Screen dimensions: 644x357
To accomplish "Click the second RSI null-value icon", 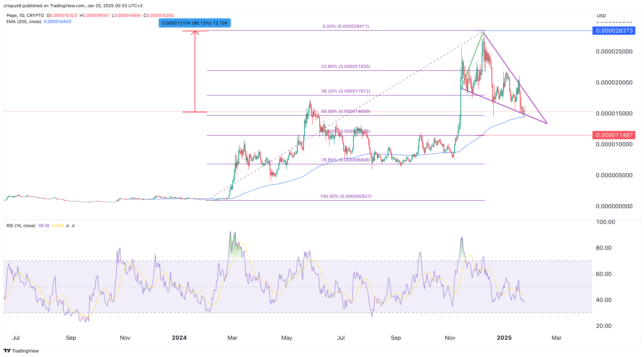I will coord(73,226).
